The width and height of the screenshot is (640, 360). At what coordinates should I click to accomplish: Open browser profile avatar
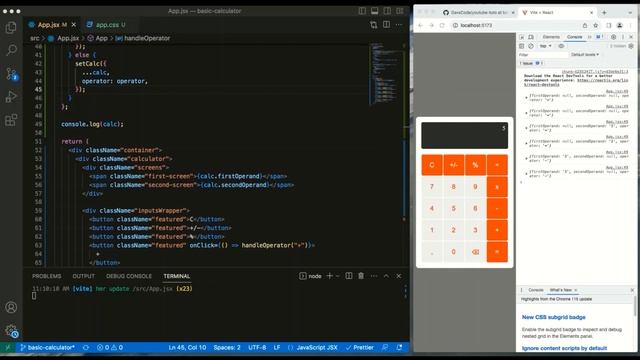tap(620, 25)
